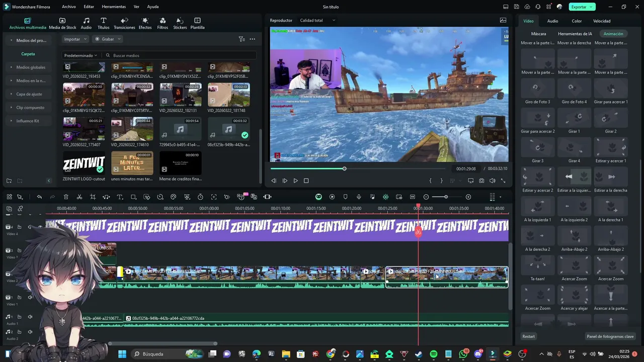This screenshot has height=362, width=644.
Task: Lock the Video 3 track
Action: (x=20, y=250)
